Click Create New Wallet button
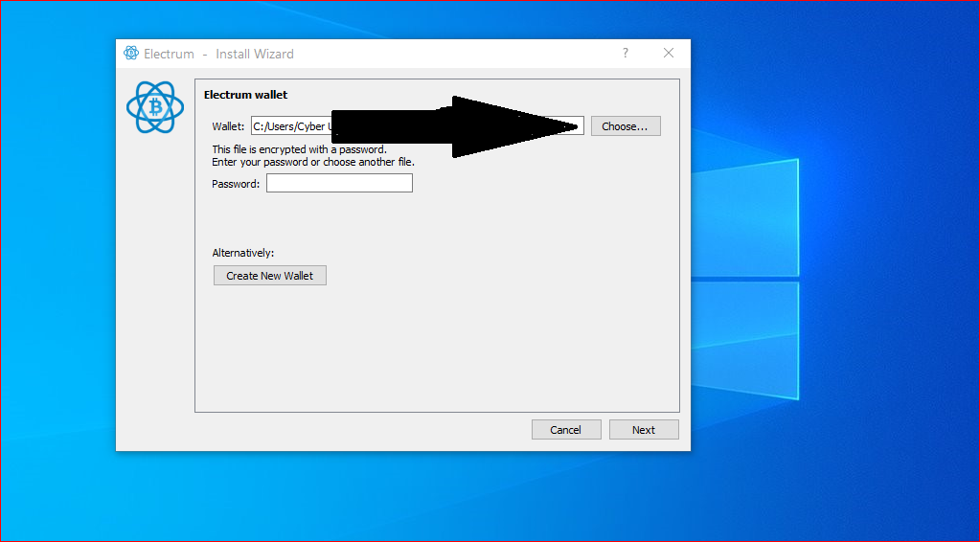This screenshot has width=980, height=542. [x=270, y=276]
